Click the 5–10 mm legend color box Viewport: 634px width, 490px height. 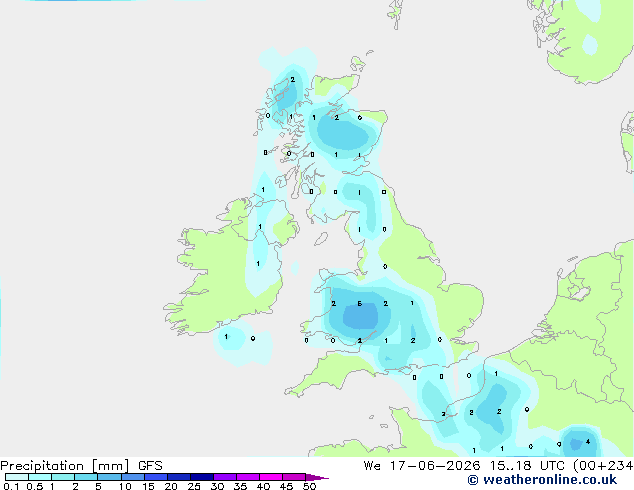(109, 477)
